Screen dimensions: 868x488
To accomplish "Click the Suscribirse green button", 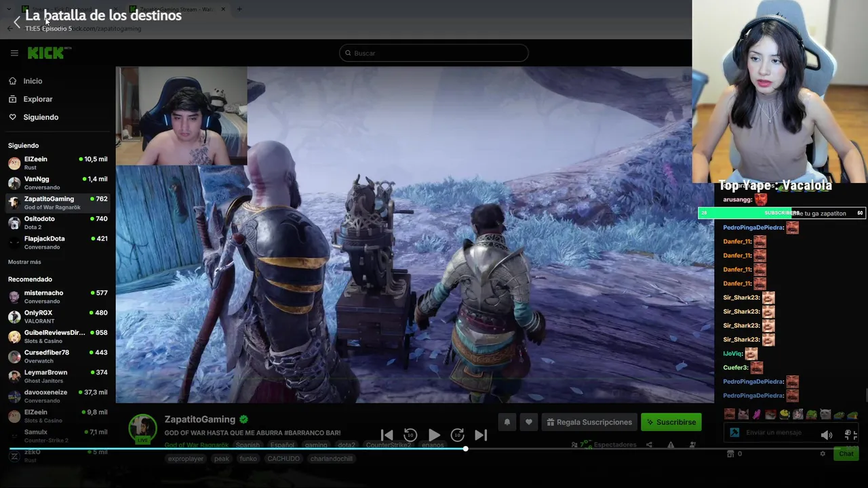I will (671, 422).
